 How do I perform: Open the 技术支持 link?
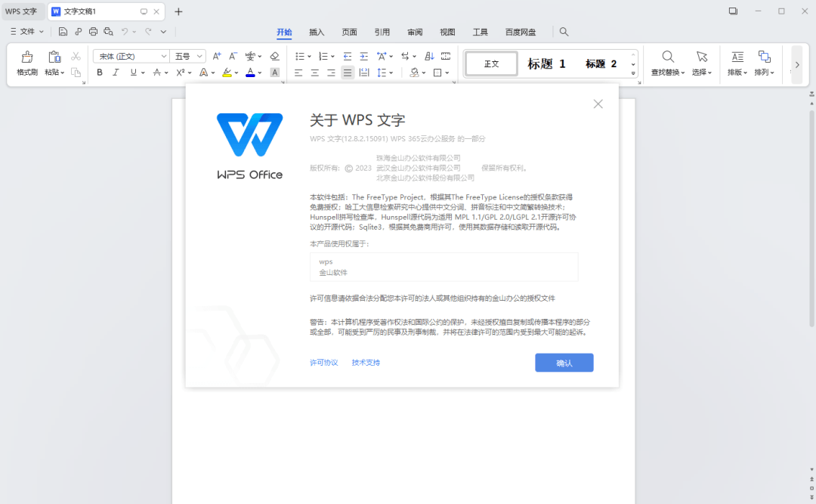[366, 363]
